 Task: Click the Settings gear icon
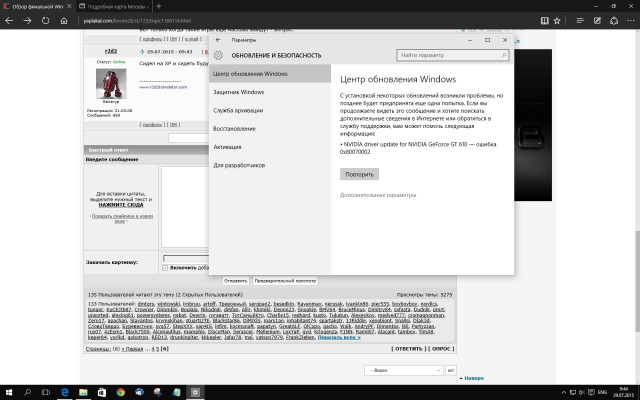pyautogui.click(x=218, y=55)
